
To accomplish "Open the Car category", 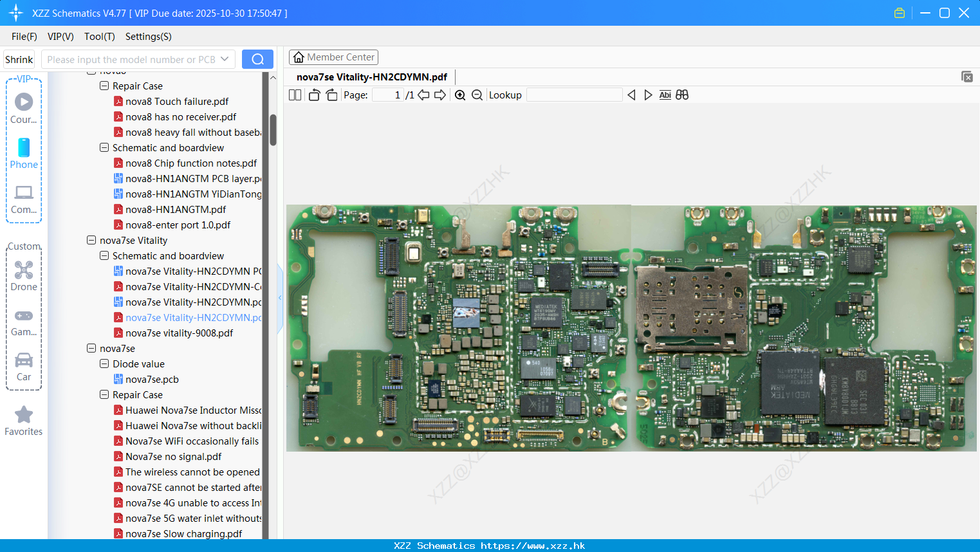I will tap(24, 367).
